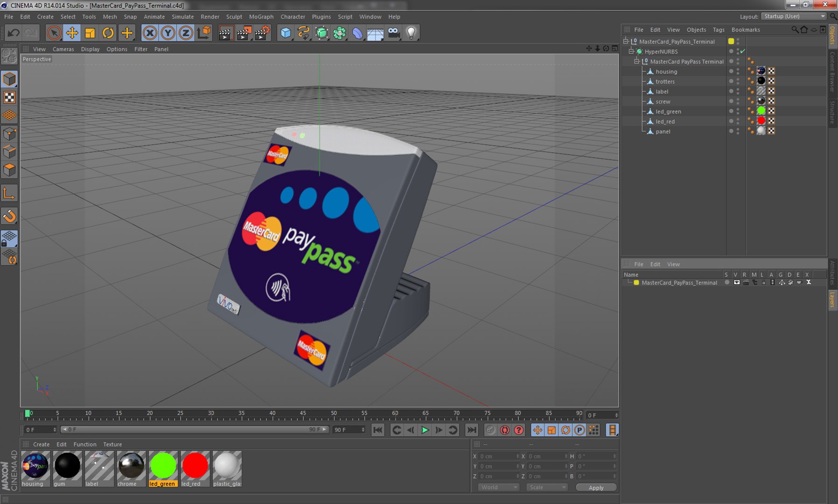This screenshot has height=504, width=838.
Task: Toggle Z axis lock
Action: (x=186, y=33)
